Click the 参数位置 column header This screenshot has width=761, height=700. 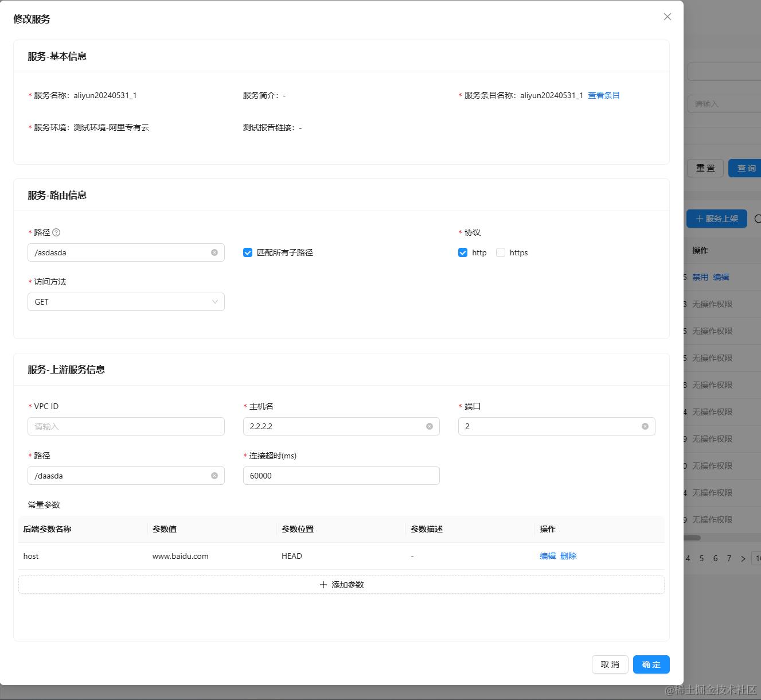coord(298,529)
